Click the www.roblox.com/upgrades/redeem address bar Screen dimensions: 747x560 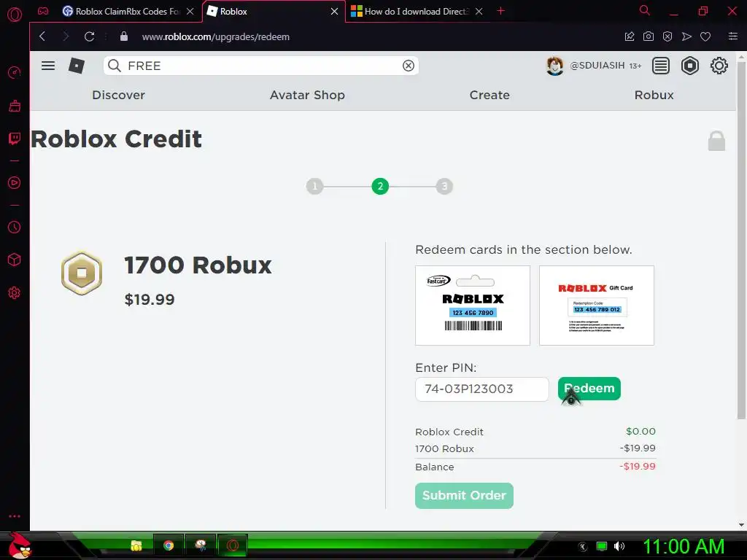(216, 36)
